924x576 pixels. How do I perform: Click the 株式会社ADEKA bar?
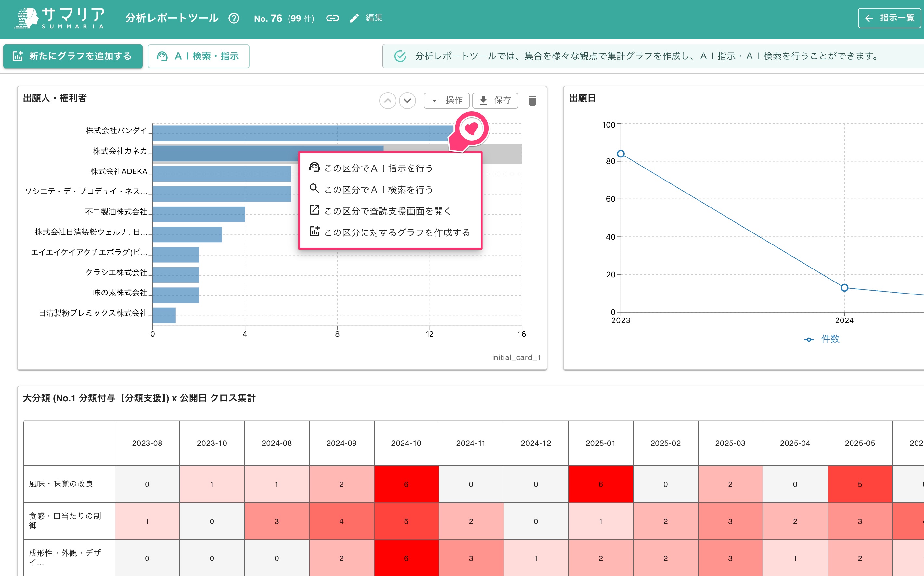pyautogui.click(x=222, y=174)
